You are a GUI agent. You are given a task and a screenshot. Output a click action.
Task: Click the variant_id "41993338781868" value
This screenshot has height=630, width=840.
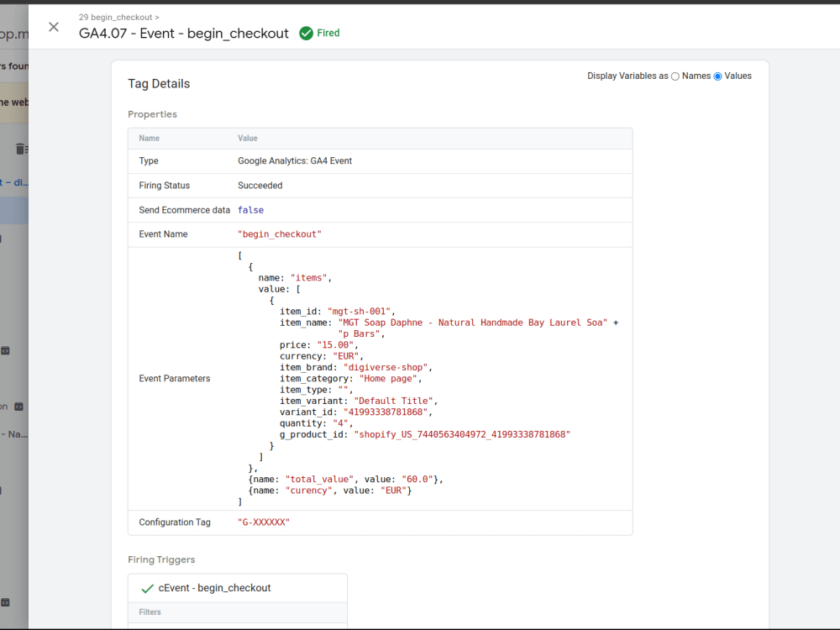[386, 412]
